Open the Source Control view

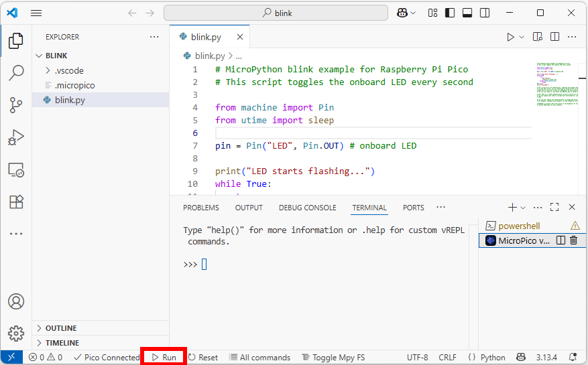coord(15,105)
